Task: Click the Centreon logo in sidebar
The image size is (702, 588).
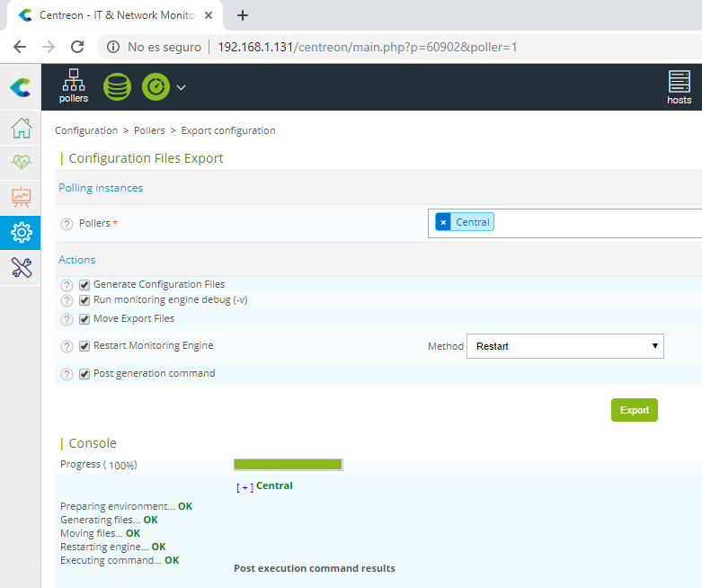Action: click(21, 87)
